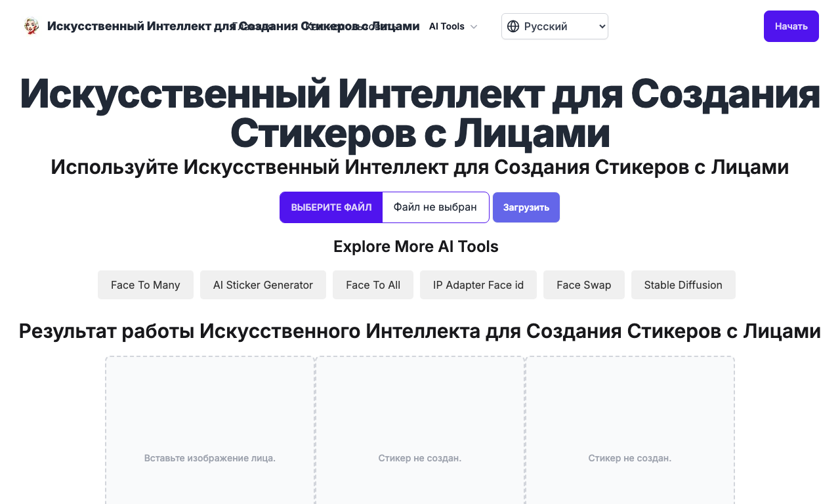840x504 pixels.
Task: Expand the AI Tools menu
Action: click(x=453, y=26)
